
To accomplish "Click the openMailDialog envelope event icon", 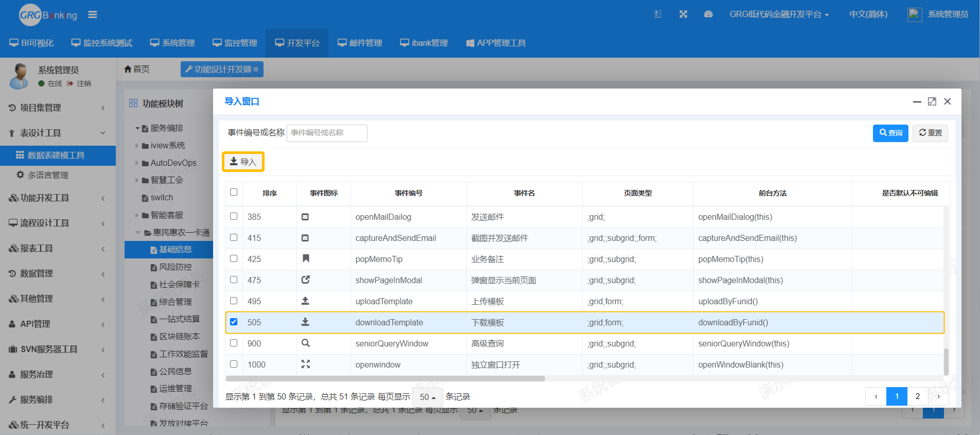I will (x=305, y=217).
